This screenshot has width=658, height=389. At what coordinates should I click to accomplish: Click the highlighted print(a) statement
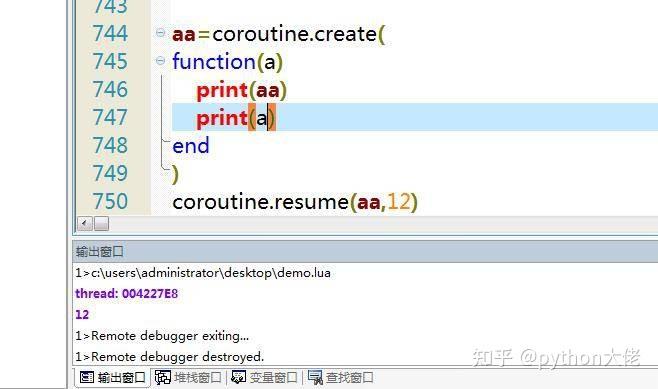coord(236,118)
